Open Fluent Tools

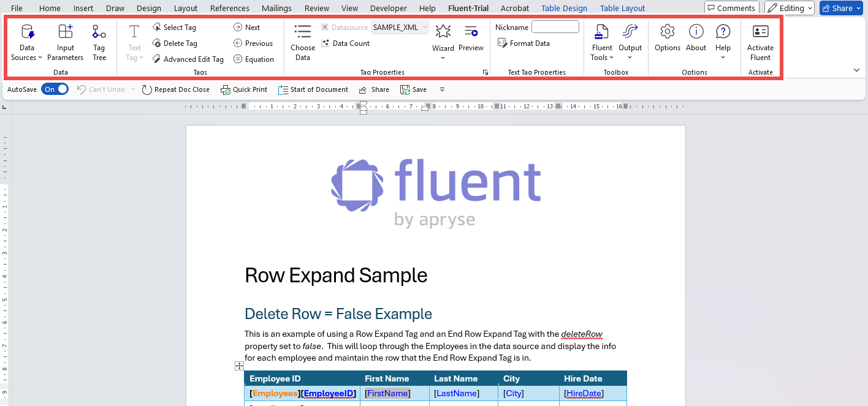[602, 42]
